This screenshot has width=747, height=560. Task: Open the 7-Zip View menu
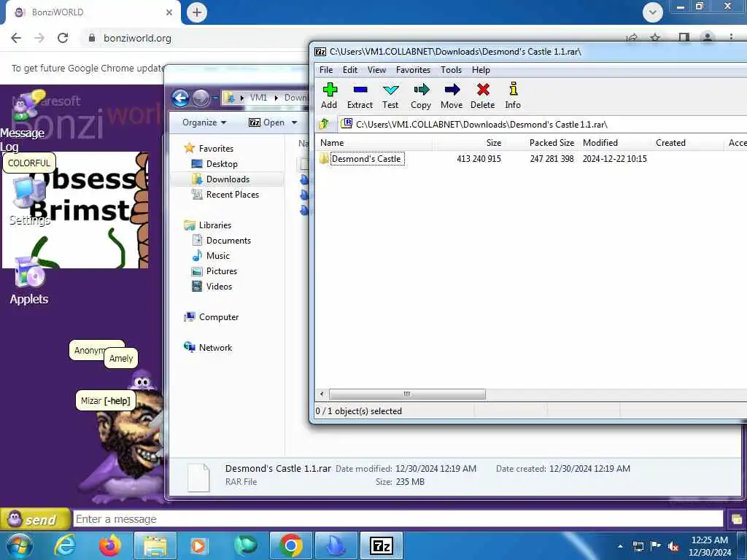(376, 70)
